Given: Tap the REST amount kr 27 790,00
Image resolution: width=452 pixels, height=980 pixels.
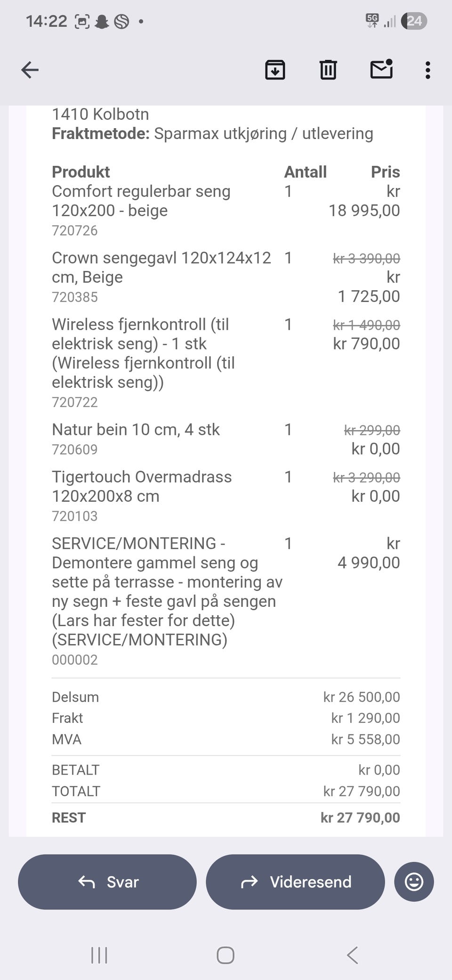Looking at the screenshot, I should coord(360,817).
